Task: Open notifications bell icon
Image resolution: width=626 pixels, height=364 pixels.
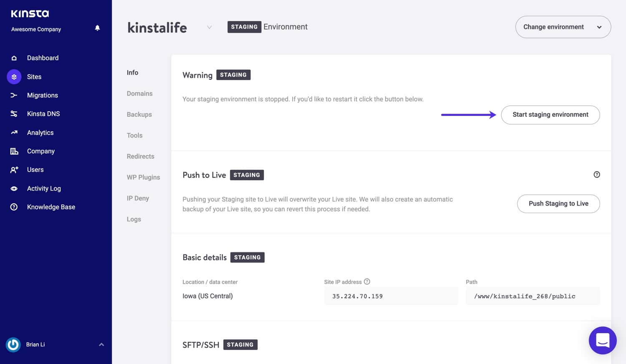Action: [97, 28]
